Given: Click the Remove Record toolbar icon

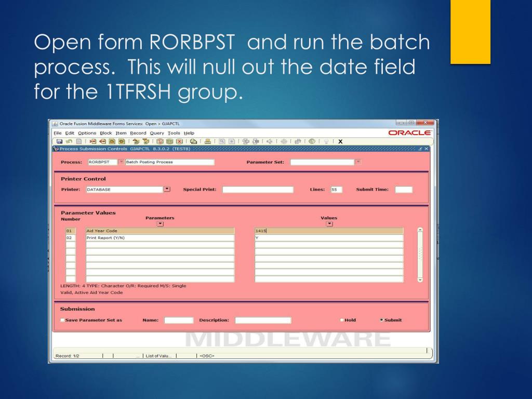Looking at the screenshot, I should coord(102,141).
